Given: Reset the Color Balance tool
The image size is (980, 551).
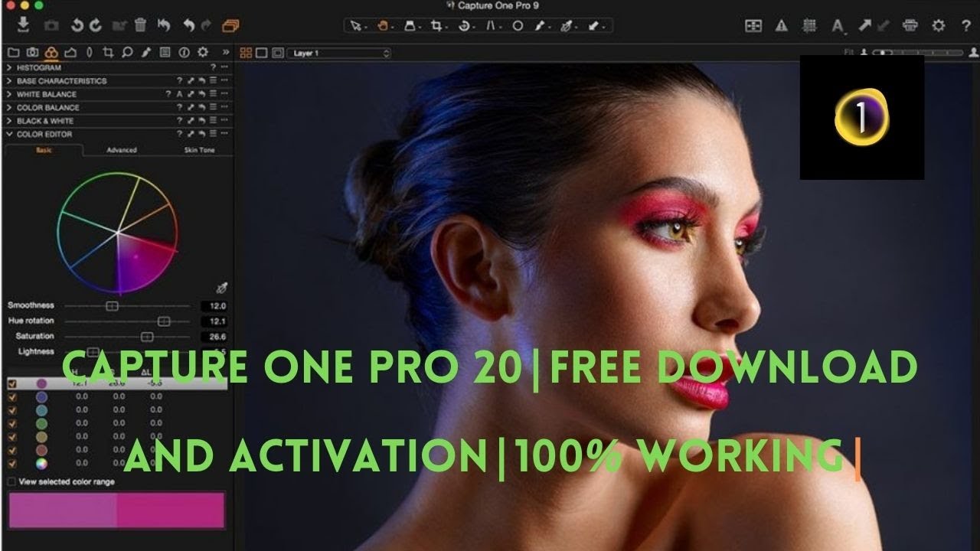Looking at the screenshot, I should (201, 107).
